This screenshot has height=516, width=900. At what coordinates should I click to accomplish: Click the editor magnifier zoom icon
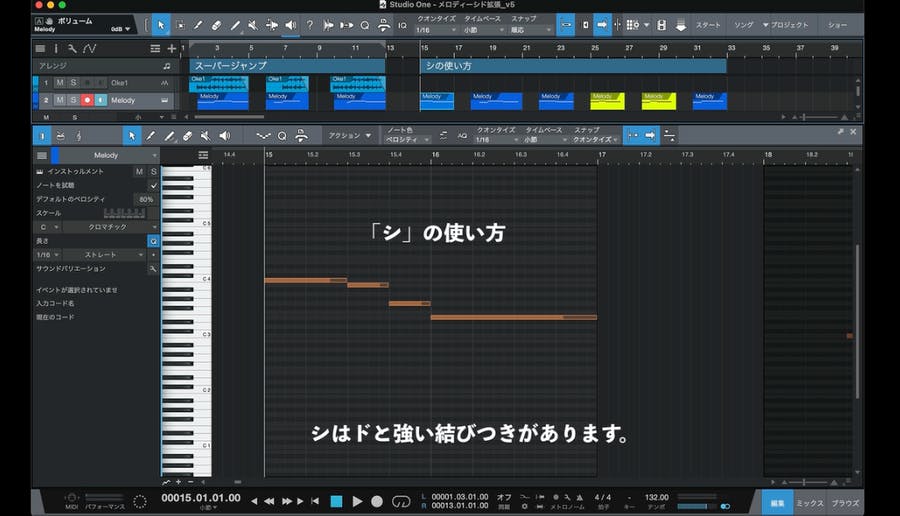coord(282,136)
